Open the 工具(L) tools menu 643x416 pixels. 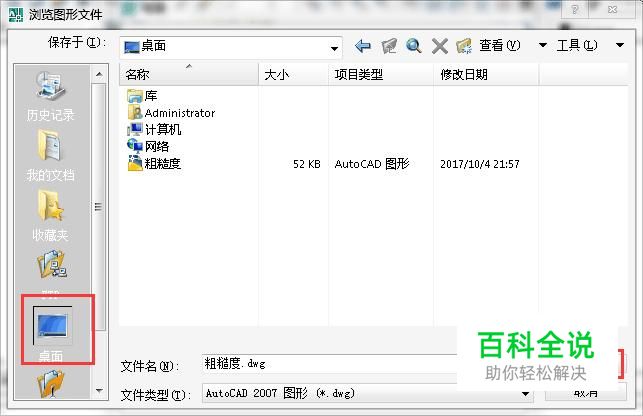point(577,46)
